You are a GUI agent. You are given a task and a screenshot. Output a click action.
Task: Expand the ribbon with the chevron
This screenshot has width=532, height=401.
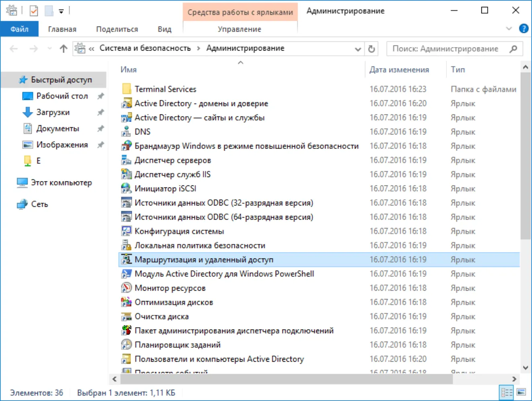[x=509, y=28]
